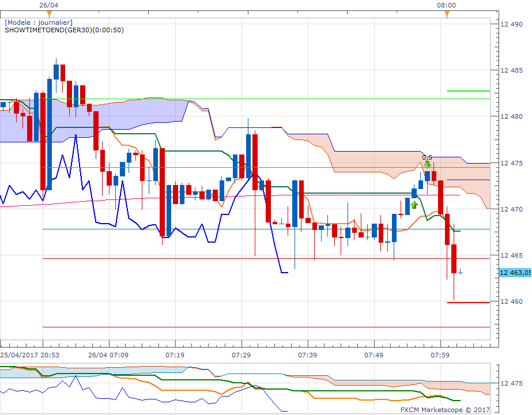This screenshot has height=415, width=532.
Task: Click the FXCM Marketscope © 2017 text
Action: coord(445,410)
